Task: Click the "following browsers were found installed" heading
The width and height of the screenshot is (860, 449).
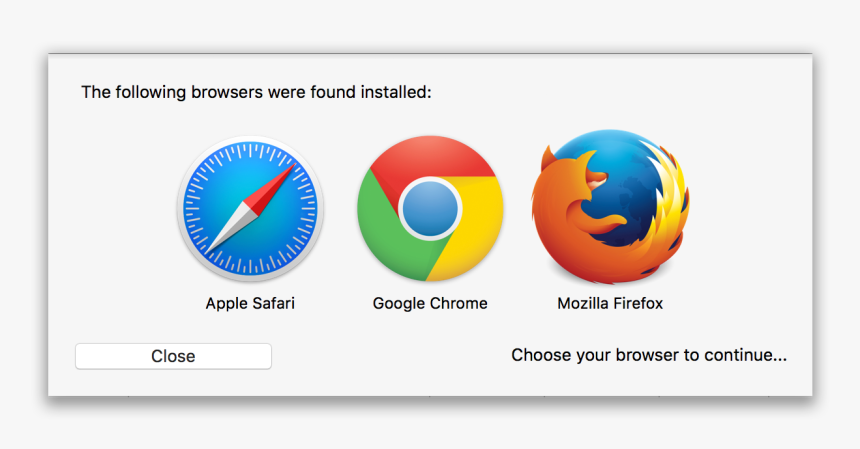Action: tap(256, 92)
